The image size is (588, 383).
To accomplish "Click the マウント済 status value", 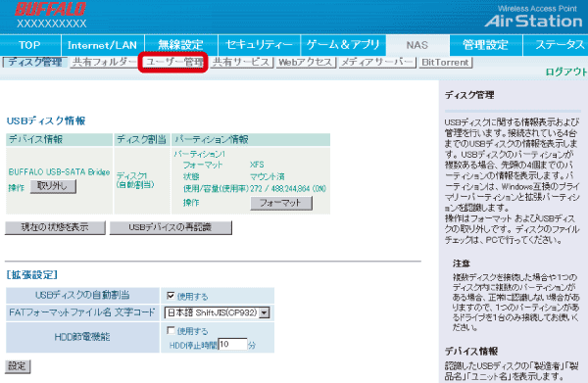I will pos(268,176).
